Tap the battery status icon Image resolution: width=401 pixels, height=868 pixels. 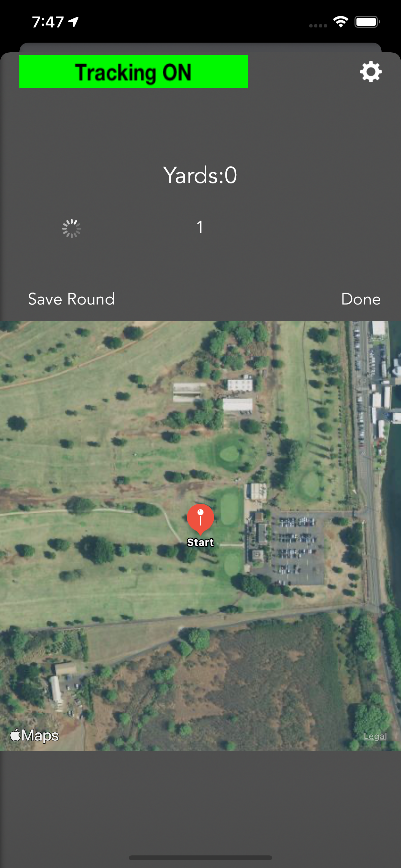point(367,22)
